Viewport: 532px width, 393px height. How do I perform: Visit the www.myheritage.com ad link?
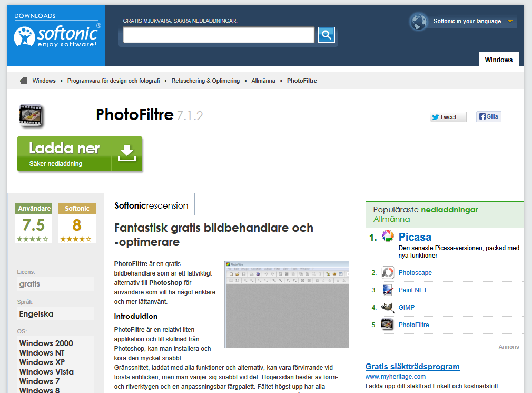click(x=396, y=376)
